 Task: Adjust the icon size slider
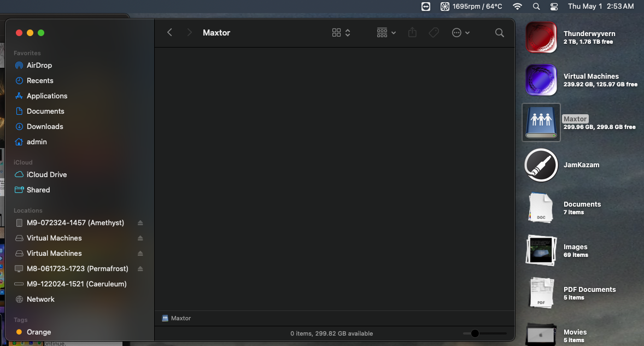tap(475, 333)
